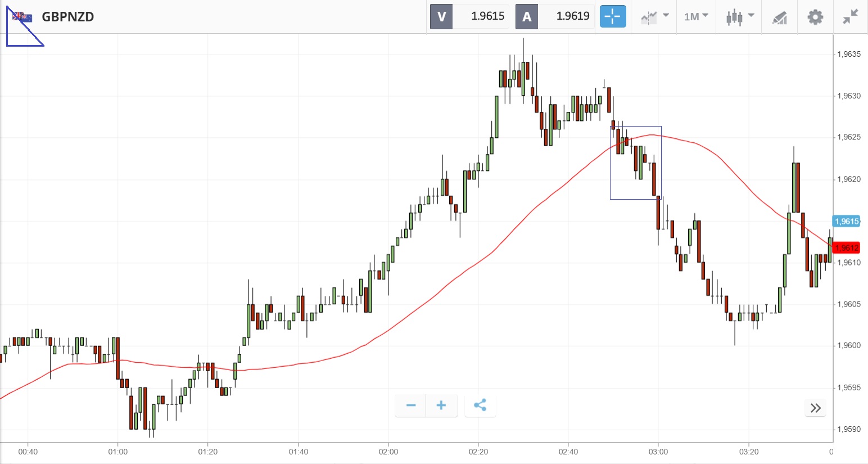Expand the candlestick chart type dropdown
Screen dimensions: 868x464
point(739,17)
